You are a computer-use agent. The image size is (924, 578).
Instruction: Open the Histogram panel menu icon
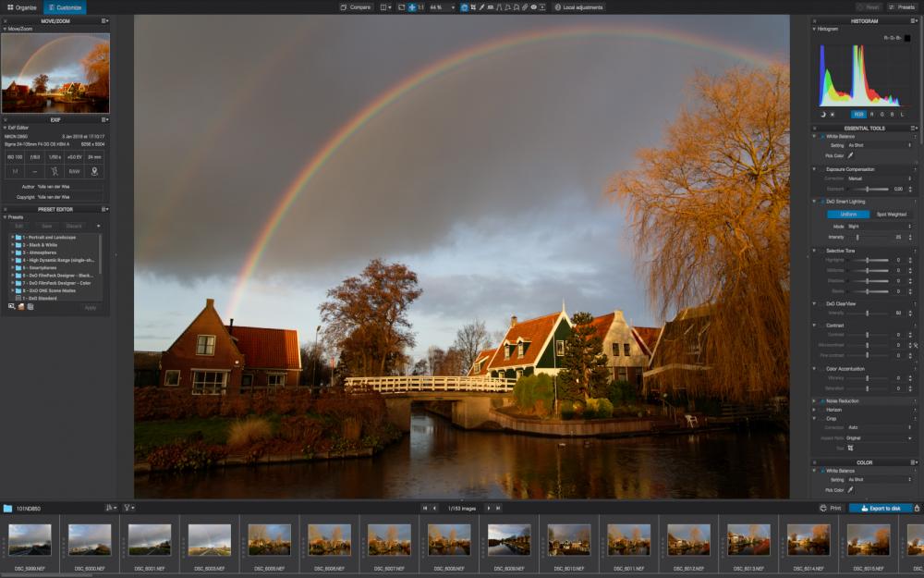(x=914, y=20)
